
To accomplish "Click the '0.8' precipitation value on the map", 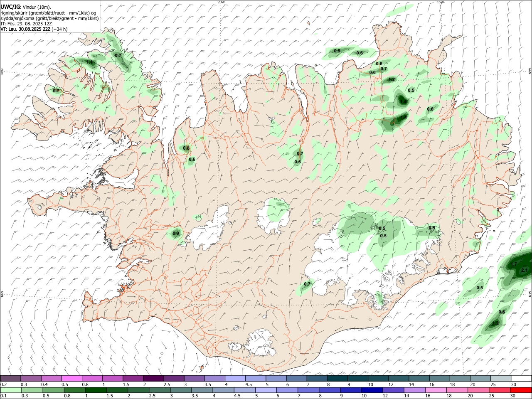I will pyautogui.click(x=186, y=148).
